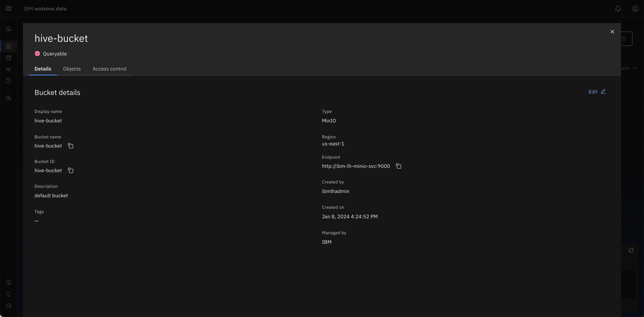The width and height of the screenshot is (644, 317).
Task: Switch to the Objects tab
Action: point(72,69)
